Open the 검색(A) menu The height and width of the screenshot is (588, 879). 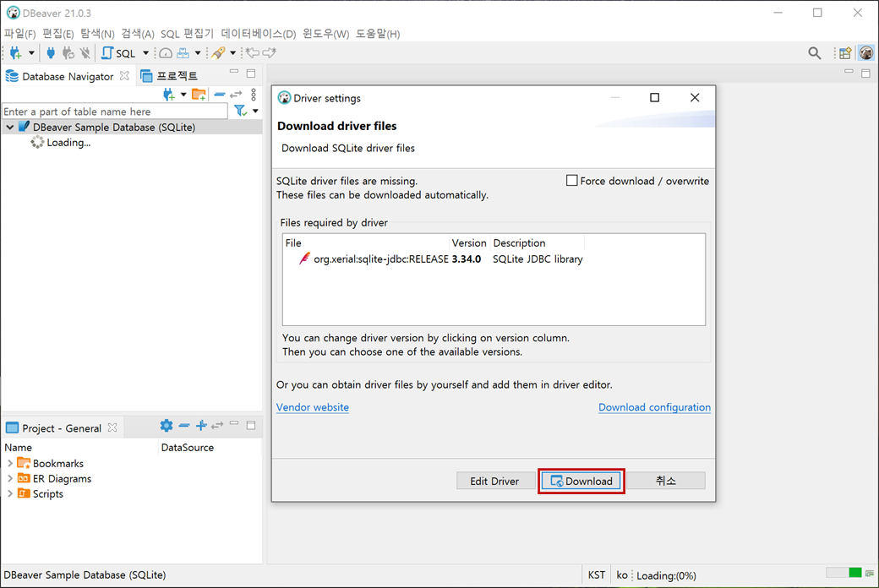pyautogui.click(x=137, y=34)
